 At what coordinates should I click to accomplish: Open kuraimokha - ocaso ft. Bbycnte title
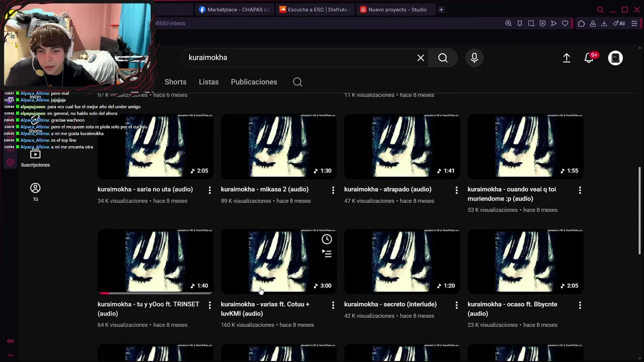coord(512,309)
